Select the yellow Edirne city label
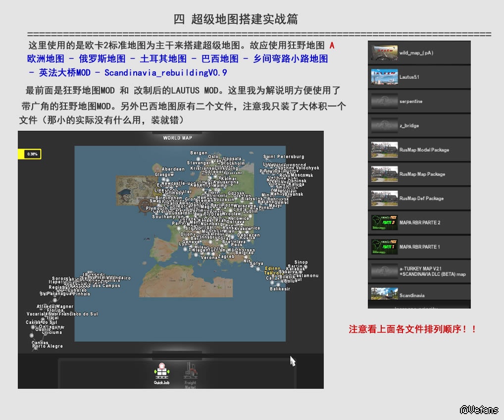Image resolution: width=504 pixels, height=420 pixels. pos(272,268)
